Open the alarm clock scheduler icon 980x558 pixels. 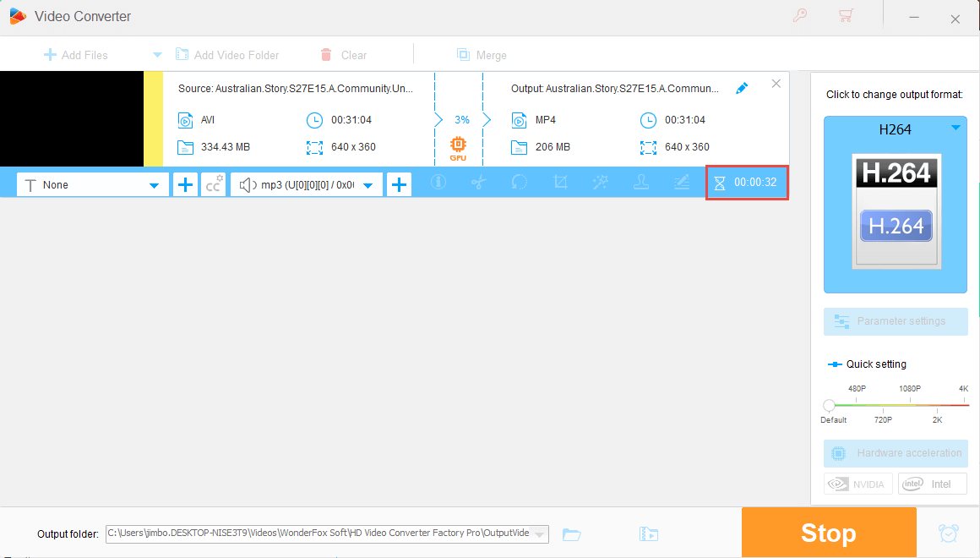(948, 533)
